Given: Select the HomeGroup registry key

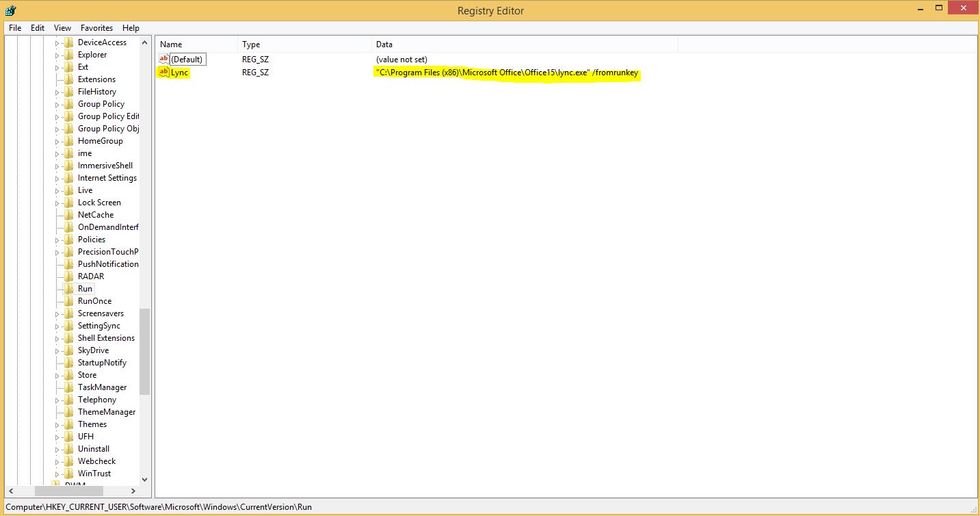Looking at the screenshot, I should coord(100,141).
